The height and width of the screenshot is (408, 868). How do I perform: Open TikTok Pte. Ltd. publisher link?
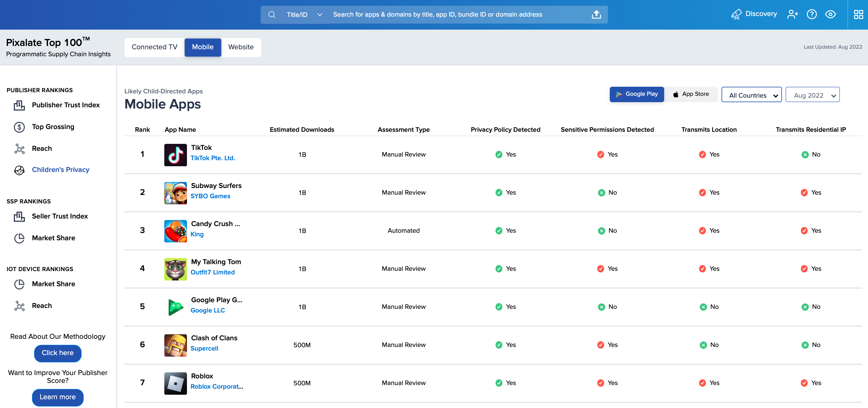tap(213, 158)
